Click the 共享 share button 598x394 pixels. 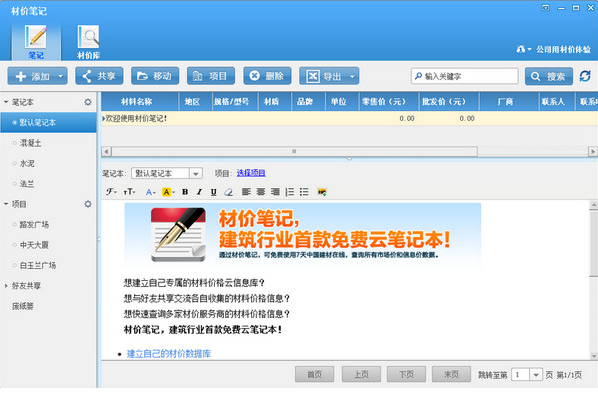click(99, 76)
